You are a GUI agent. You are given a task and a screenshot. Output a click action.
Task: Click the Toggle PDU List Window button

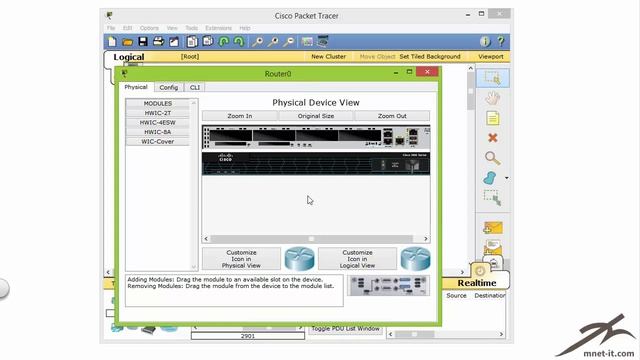[x=346, y=329]
